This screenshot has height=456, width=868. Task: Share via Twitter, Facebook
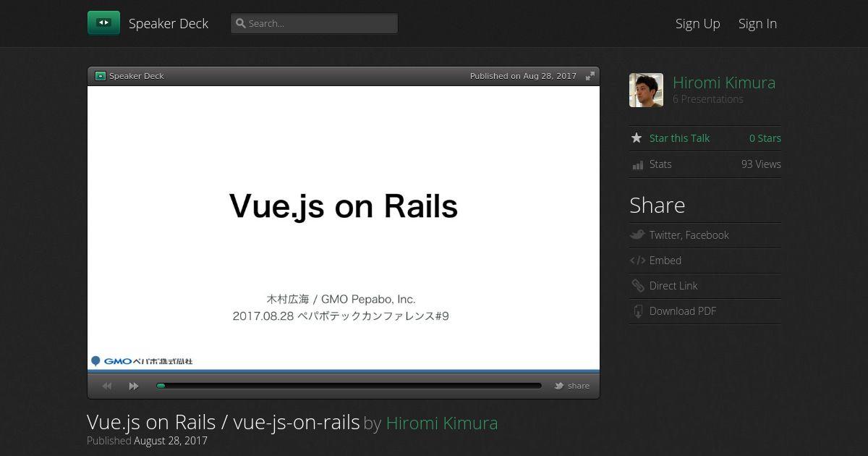(x=689, y=235)
